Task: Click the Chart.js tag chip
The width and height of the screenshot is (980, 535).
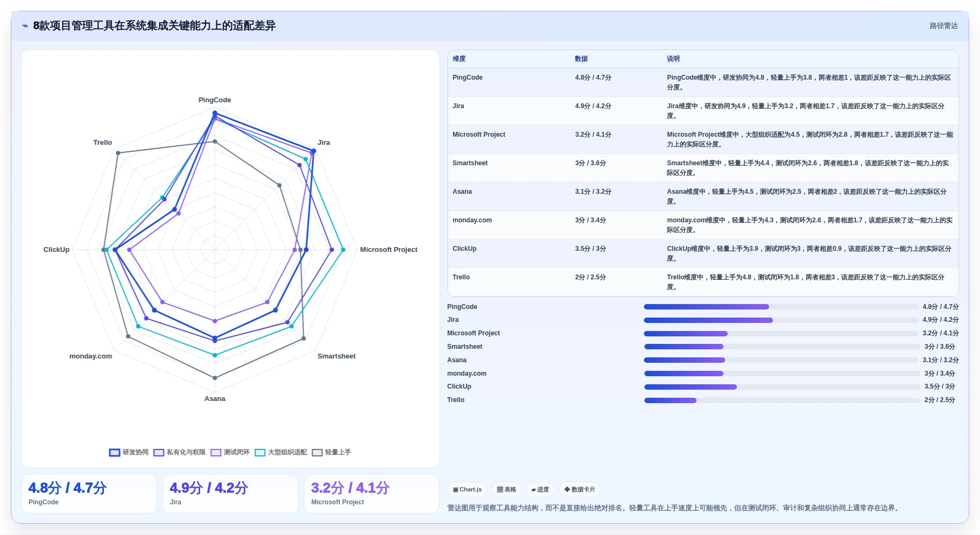Action: click(467, 490)
